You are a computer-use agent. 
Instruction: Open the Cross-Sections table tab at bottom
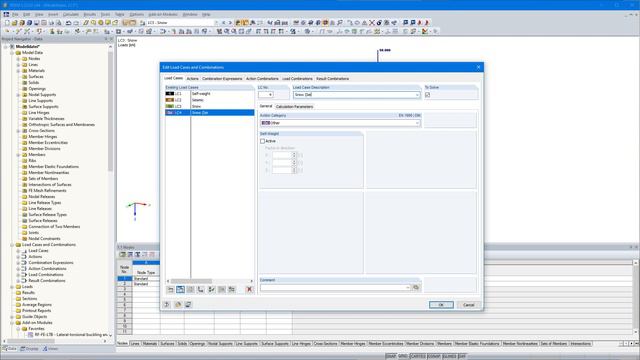(x=325, y=344)
